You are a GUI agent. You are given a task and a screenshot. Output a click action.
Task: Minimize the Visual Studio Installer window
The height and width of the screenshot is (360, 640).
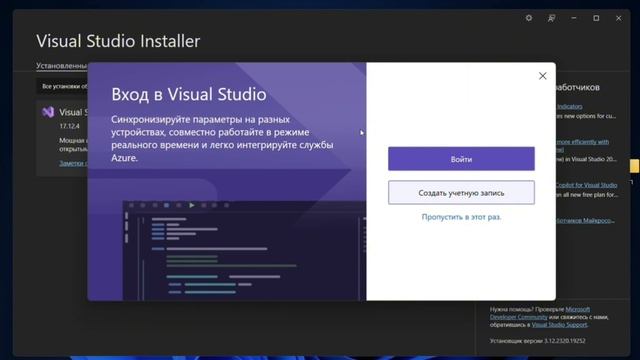(x=574, y=18)
